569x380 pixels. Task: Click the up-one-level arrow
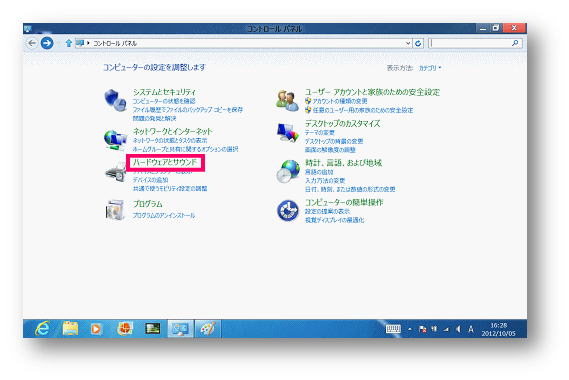tap(68, 43)
